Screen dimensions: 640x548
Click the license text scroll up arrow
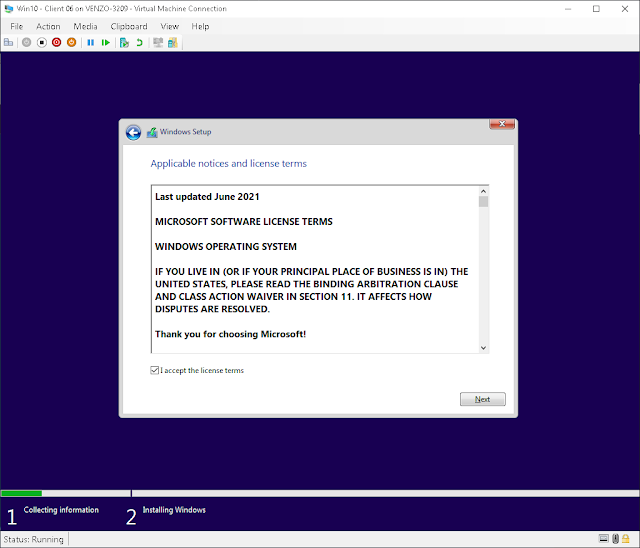483,191
